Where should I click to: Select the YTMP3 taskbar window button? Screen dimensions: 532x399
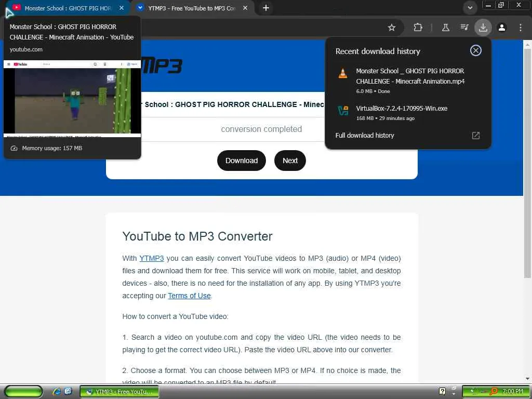point(119,392)
